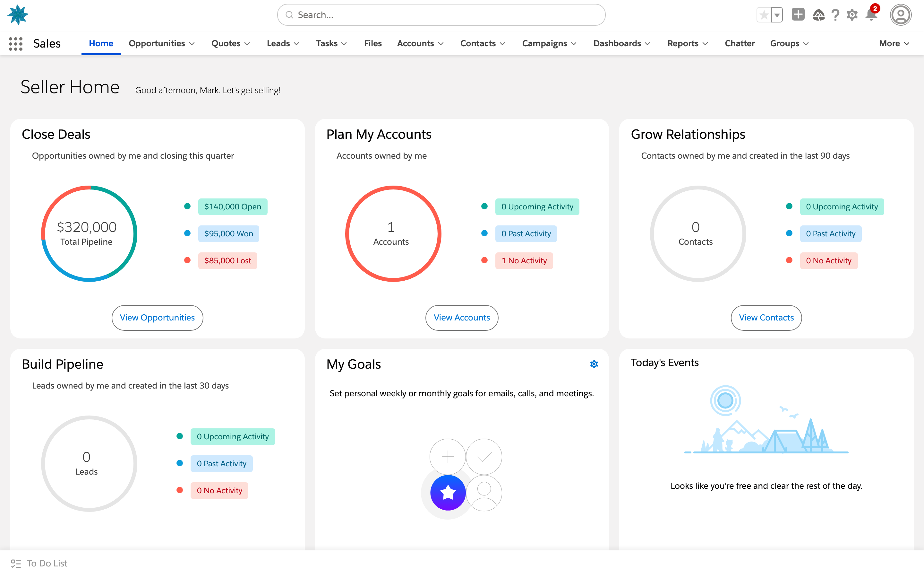The height and width of the screenshot is (578, 924).
Task: Open the user profile avatar
Action: point(901,15)
